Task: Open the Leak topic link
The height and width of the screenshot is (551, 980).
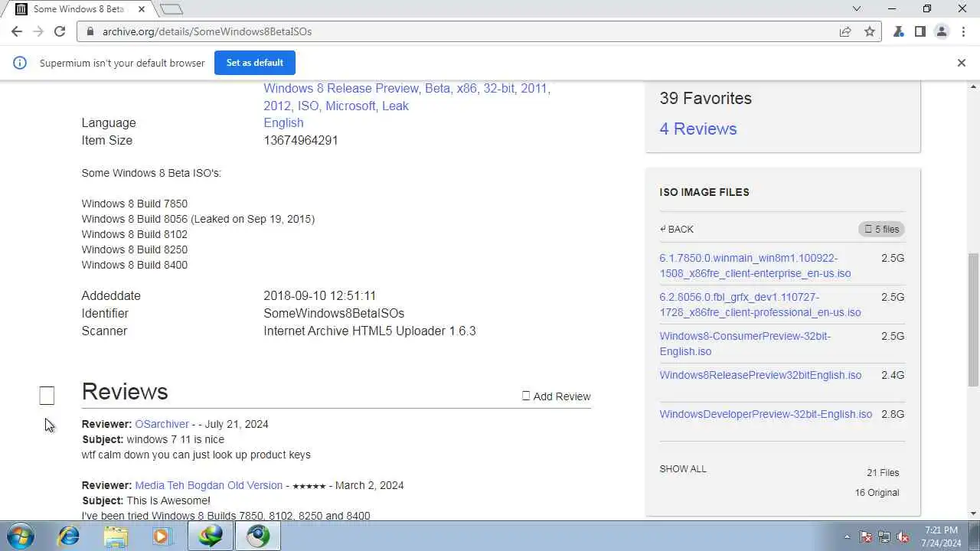Action: (395, 106)
